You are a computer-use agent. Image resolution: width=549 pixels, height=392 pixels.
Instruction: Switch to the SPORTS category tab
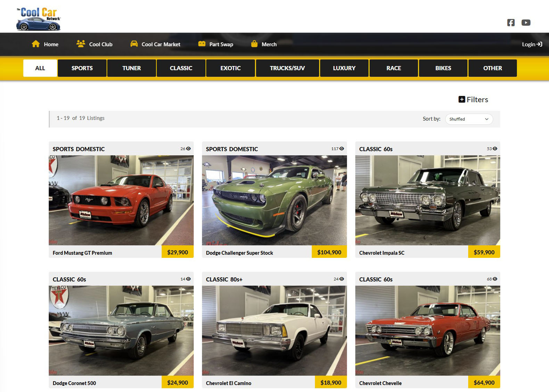click(x=82, y=68)
